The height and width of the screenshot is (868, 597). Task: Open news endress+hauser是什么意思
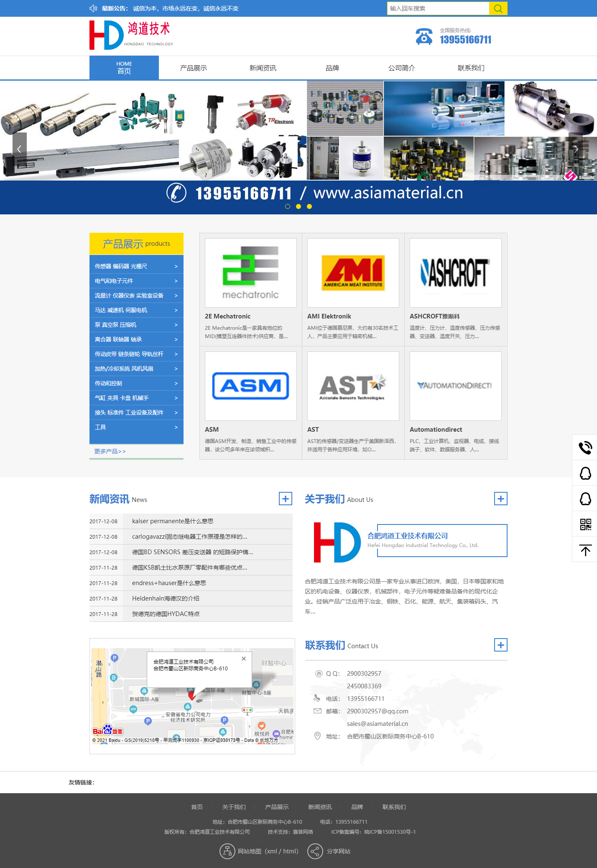point(169,583)
